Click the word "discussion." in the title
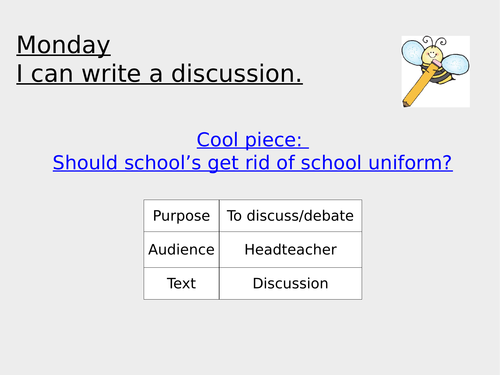 pos(237,74)
